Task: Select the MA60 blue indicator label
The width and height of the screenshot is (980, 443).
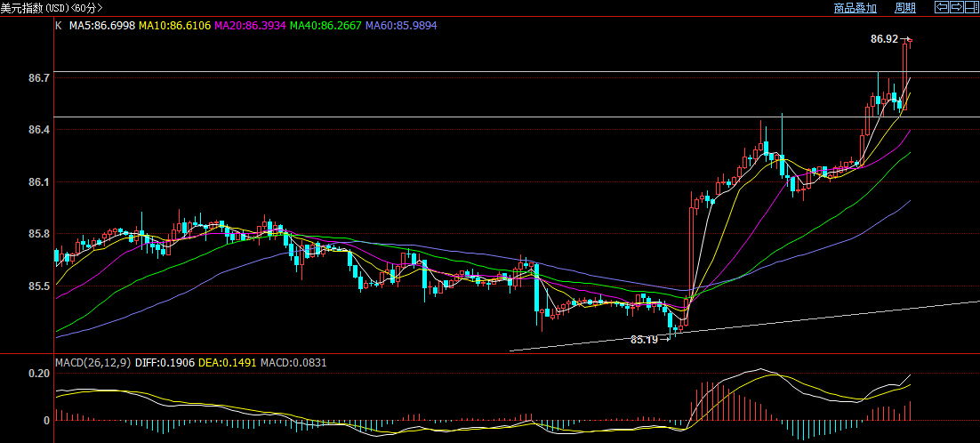Action: click(x=401, y=26)
